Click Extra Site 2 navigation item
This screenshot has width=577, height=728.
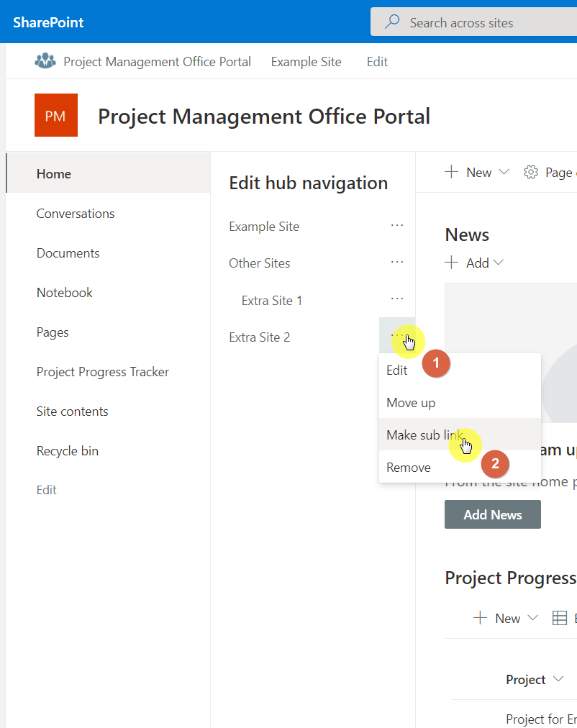point(260,337)
